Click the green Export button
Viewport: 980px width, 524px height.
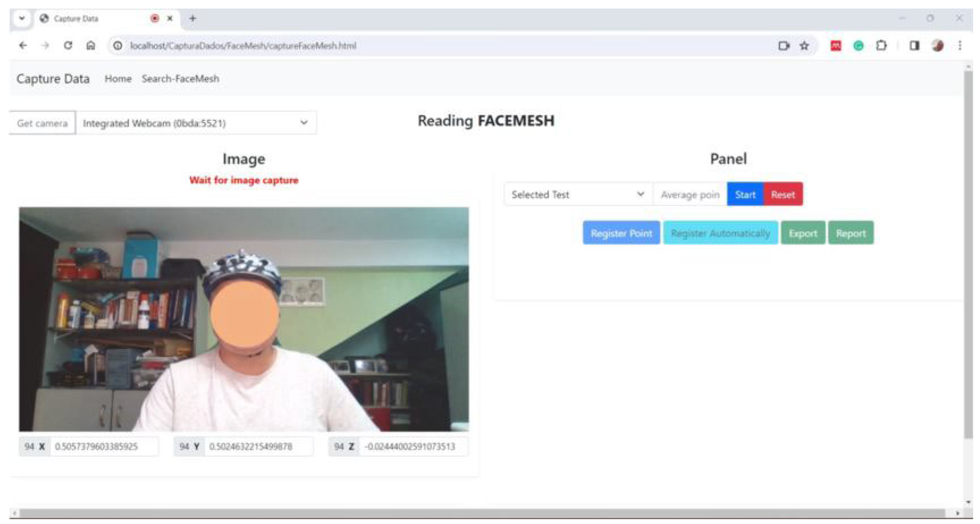pyautogui.click(x=803, y=233)
